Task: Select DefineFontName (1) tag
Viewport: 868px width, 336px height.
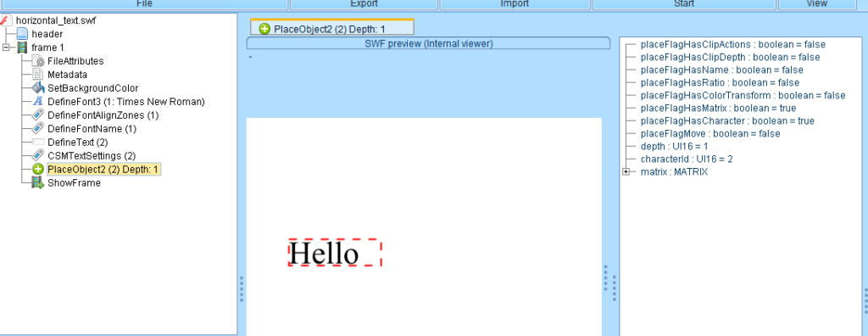Action: pos(92,129)
